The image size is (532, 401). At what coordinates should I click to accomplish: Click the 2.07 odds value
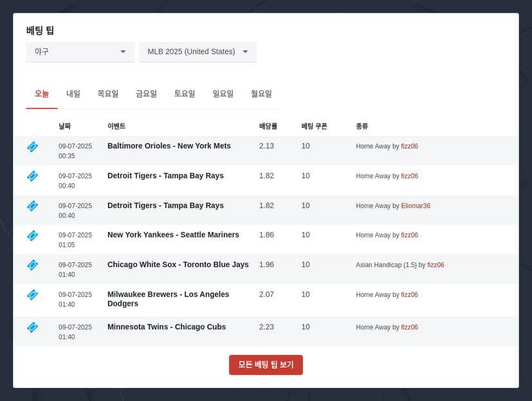266,294
